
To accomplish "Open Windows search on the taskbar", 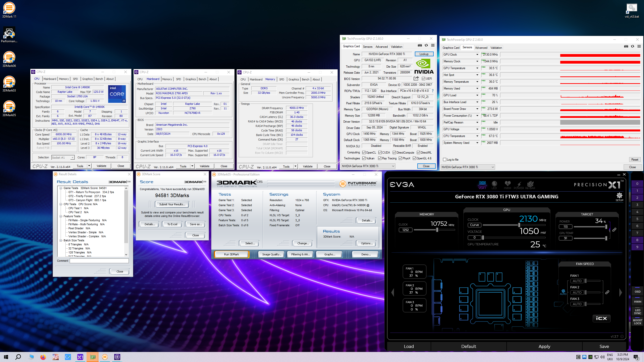I will [x=18, y=357].
